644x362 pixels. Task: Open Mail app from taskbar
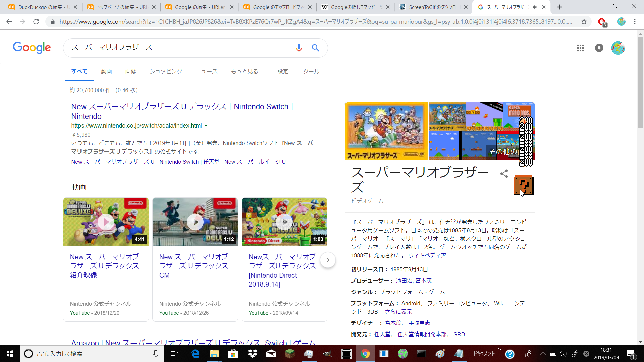271,354
